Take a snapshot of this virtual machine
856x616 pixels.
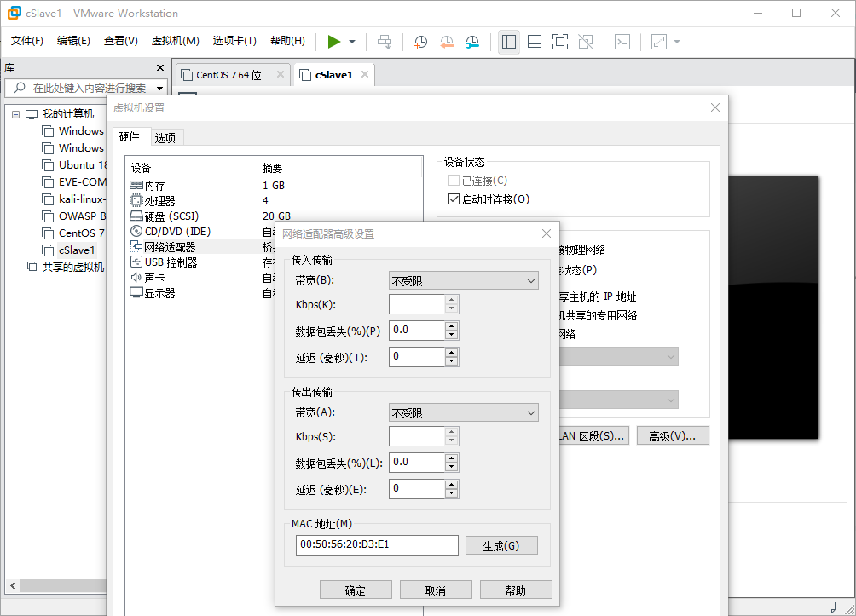(x=420, y=41)
